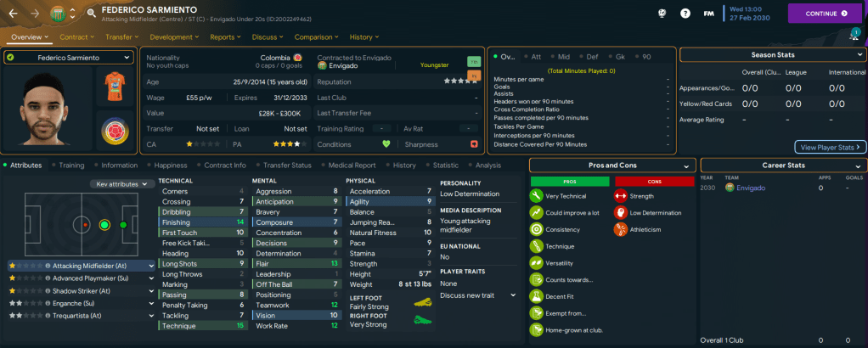
Task: Open the help question mark icon
Action: 685,14
